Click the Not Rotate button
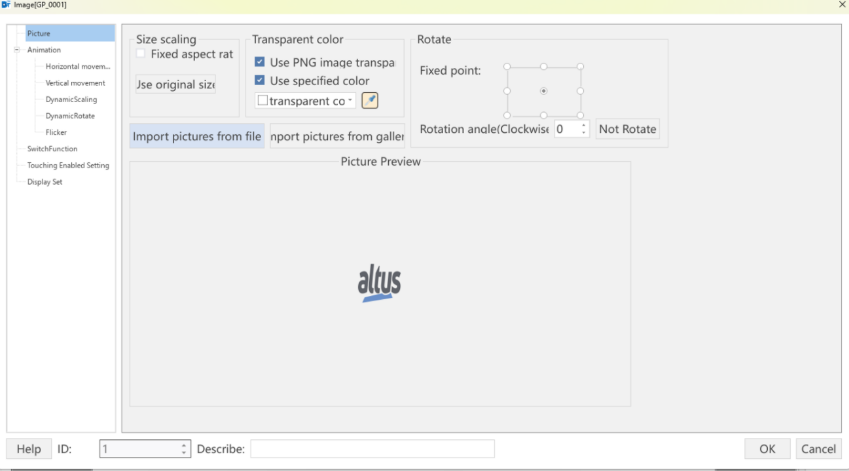 pyautogui.click(x=628, y=129)
